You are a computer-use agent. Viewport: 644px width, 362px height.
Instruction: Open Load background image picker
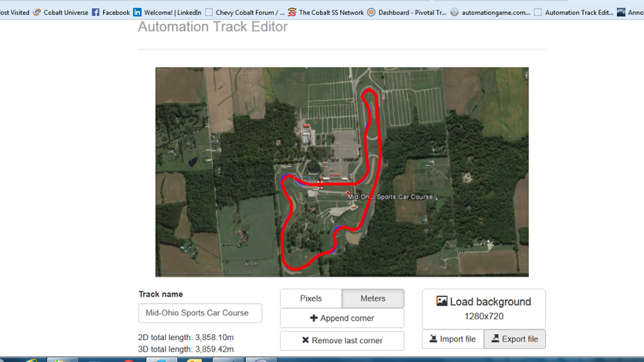pyautogui.click(x=484, y=309)
